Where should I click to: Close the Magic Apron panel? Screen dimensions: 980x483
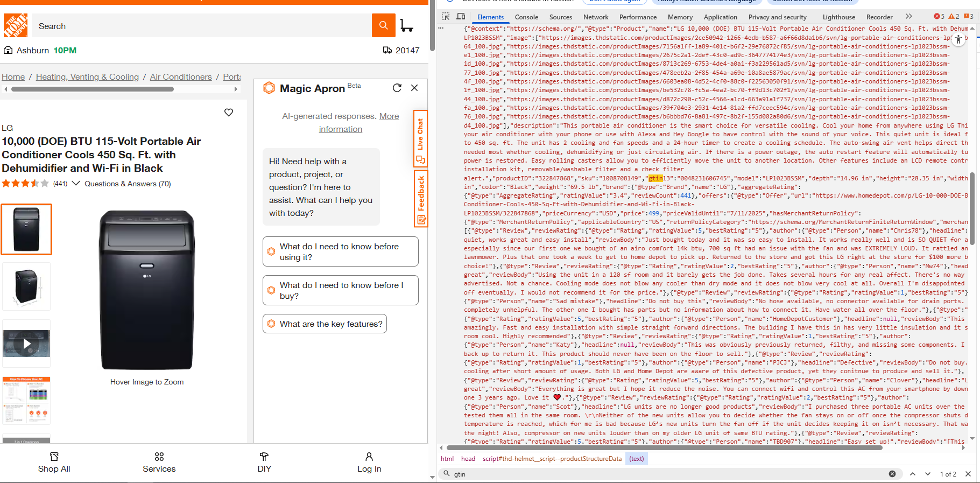(414, 88)
